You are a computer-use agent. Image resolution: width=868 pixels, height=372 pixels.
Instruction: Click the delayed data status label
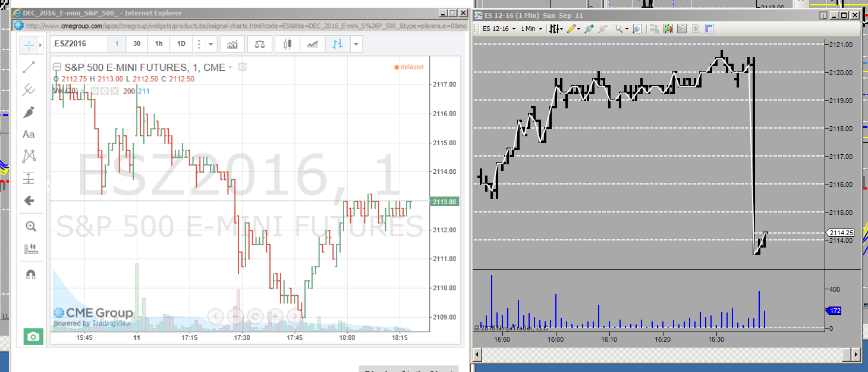(x=409, y=67)
